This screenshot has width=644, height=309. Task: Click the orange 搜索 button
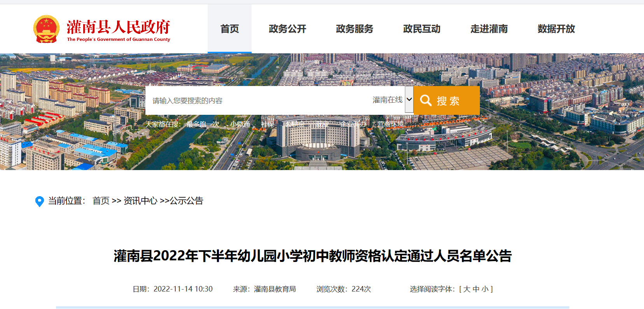point(446,100)
